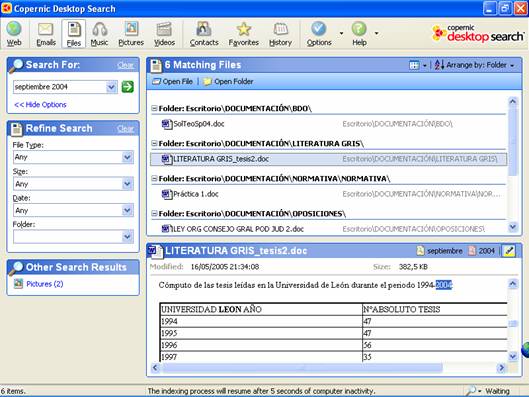
Task: Open the Size filter dropdown
Action: (x=127, y=184)
